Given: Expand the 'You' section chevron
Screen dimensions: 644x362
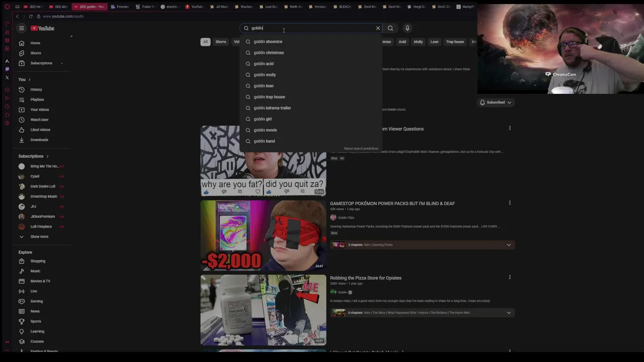Looking at the screenshot, I should click(29, 79).
